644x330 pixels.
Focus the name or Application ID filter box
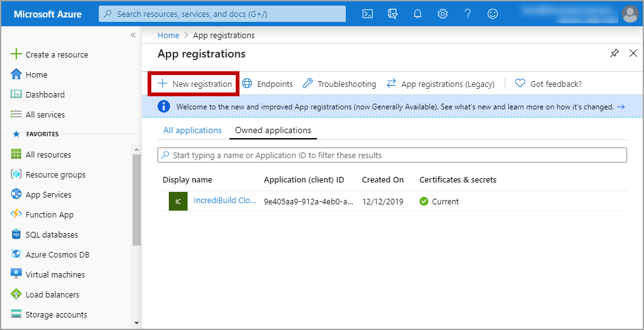(392, 155)
